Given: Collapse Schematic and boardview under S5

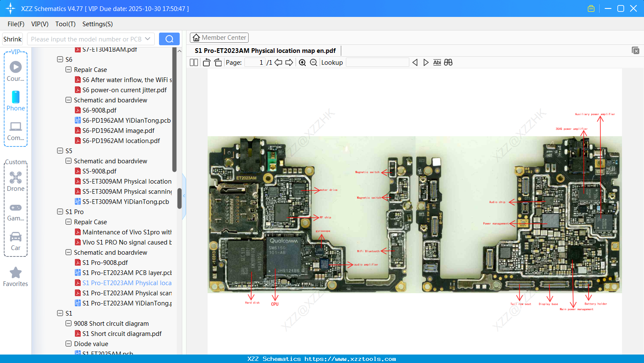Looking at the screenshot, I should 69,161.
